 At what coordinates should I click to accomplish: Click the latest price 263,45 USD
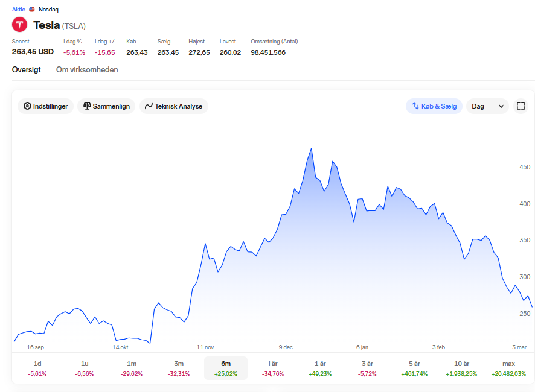tap(33, 52)
